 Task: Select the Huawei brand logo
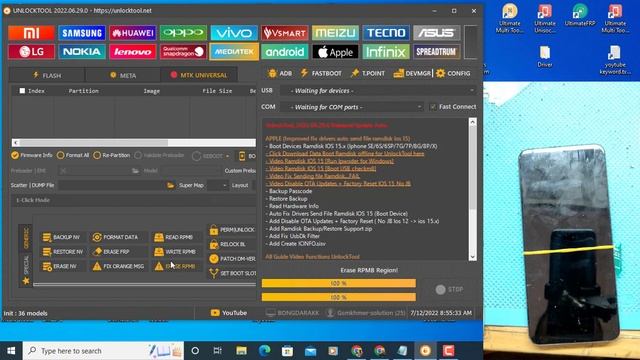(133, 33)
